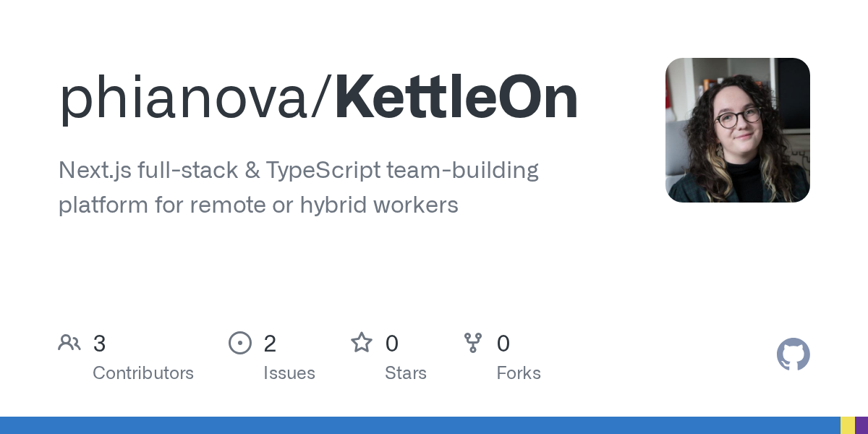
Task: Open the Issues label
Action: click(289, 373)
